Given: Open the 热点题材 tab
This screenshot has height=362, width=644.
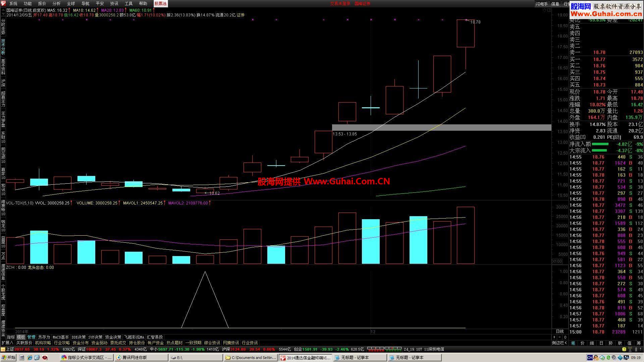Looking at the screenshot, I should click(174, 343).
